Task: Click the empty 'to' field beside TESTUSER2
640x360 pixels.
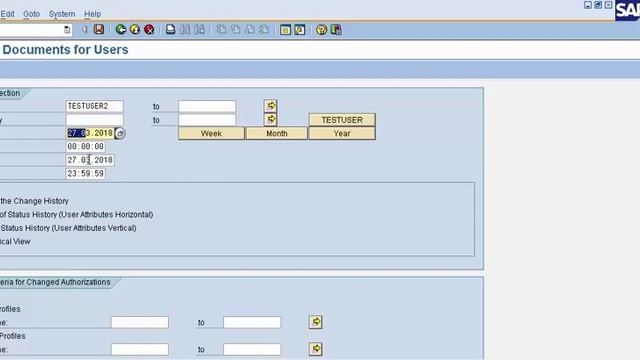Action: click(x=207, y=106)
